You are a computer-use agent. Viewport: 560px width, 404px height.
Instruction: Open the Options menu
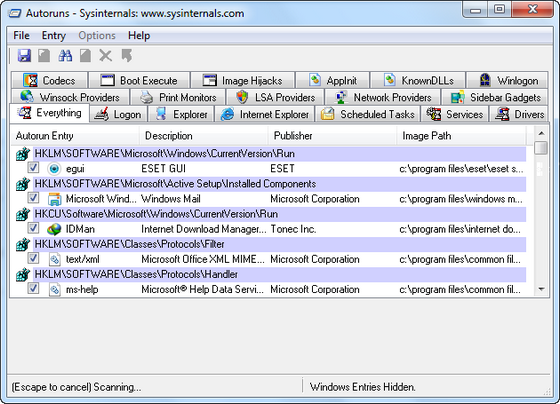click(x=97, y=35)
